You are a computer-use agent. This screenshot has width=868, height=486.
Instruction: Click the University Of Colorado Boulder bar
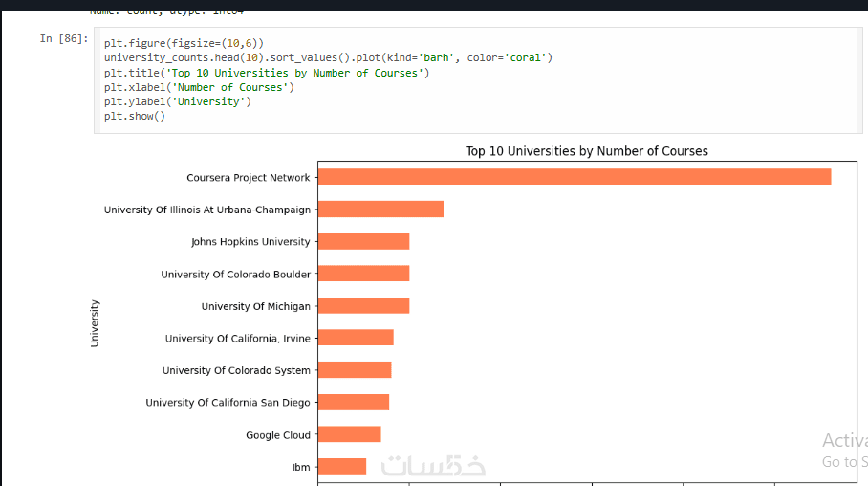[x=363, y=274]
